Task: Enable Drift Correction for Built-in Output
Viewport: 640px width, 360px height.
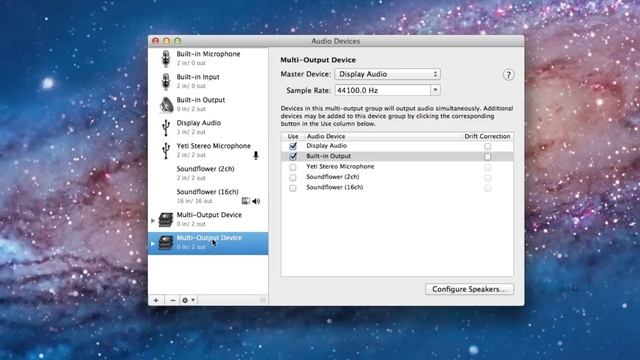Action: pos(487,157)
